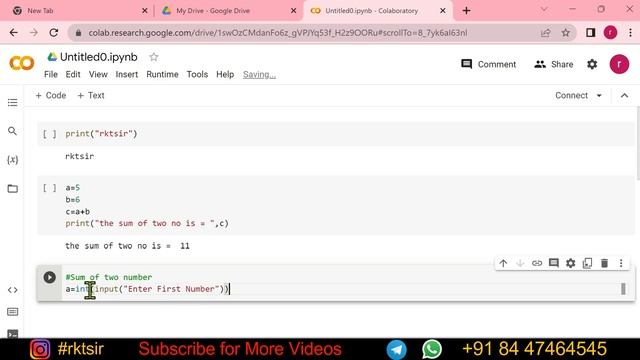This screenshot has width=640, height=360.
Task: Click the Connect button
Action: 571,96
